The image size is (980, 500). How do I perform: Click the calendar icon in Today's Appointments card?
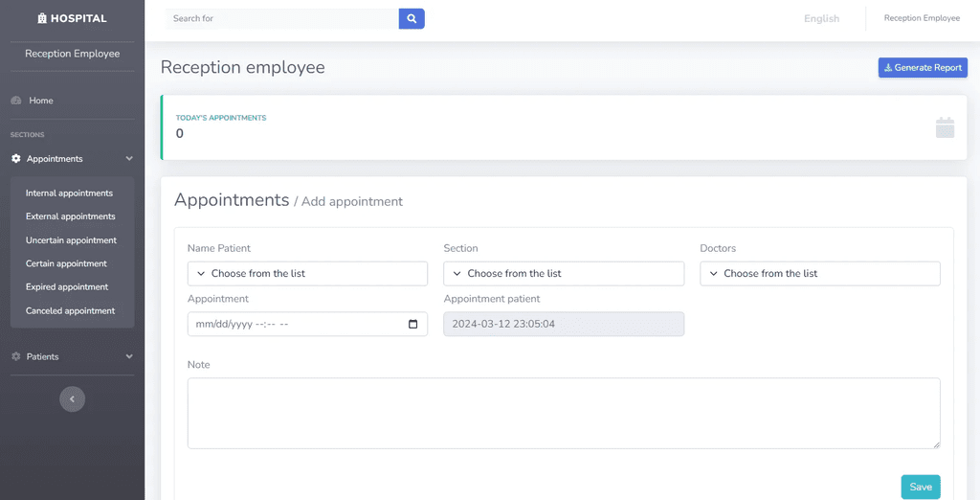point(945,127)
